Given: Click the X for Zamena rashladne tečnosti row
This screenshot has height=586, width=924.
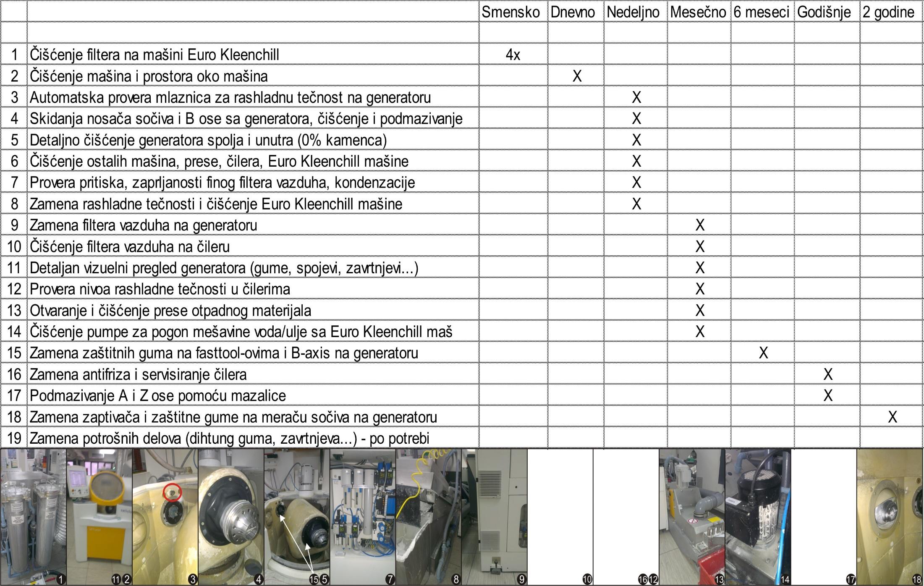Looking at the screenshot, I should (x=636, y=204).
